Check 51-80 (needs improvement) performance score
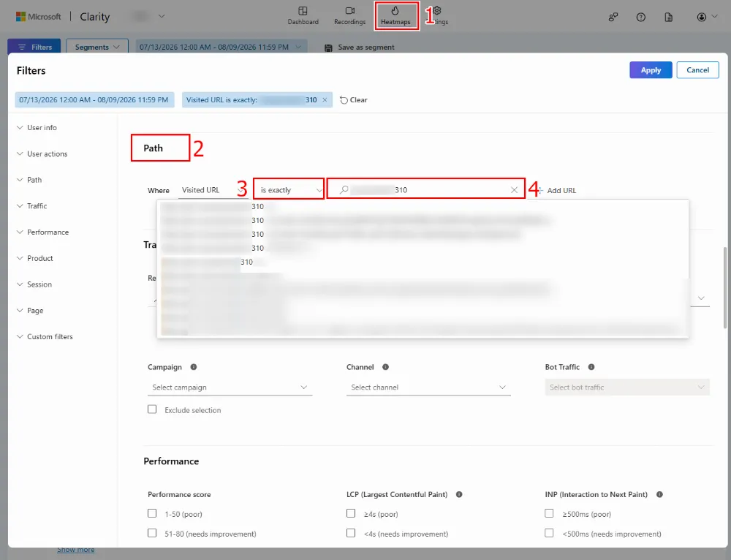731x560 pixels. pyautogui.click(x=152, y=533)
